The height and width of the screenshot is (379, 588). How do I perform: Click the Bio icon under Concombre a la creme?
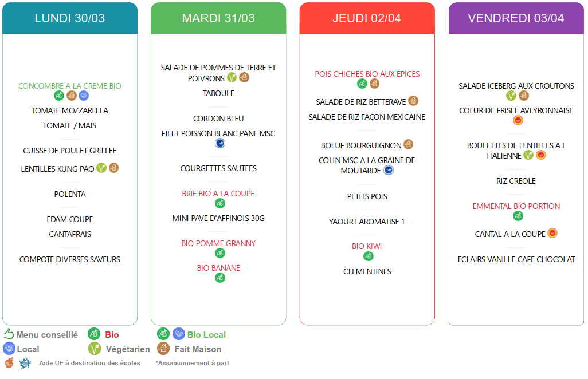(x=59, y=96)
